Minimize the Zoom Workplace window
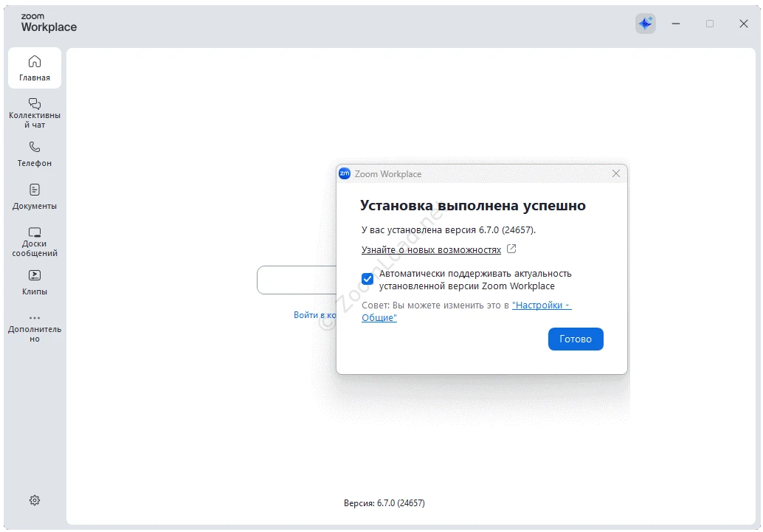 676,24
